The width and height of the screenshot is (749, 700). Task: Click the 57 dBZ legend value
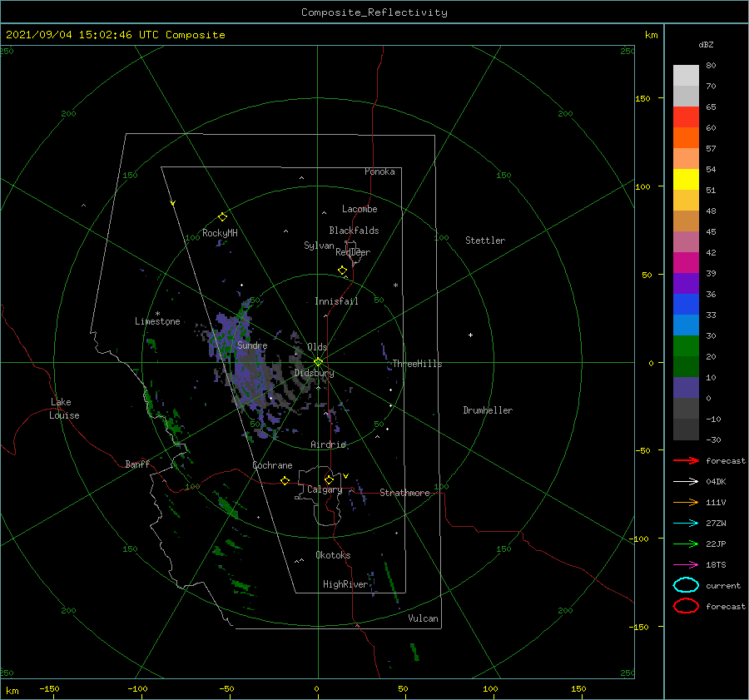pos(711,149)
